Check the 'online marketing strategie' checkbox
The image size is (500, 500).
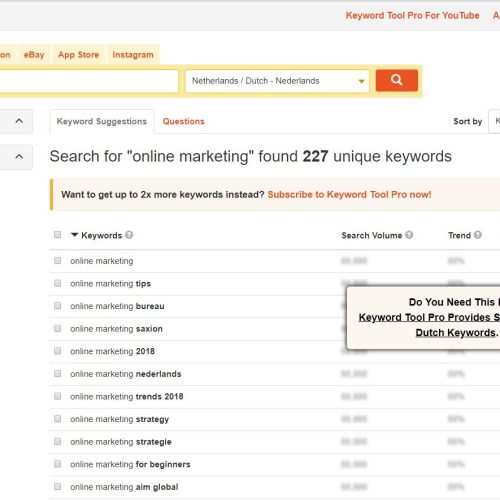tap(57, 441)
